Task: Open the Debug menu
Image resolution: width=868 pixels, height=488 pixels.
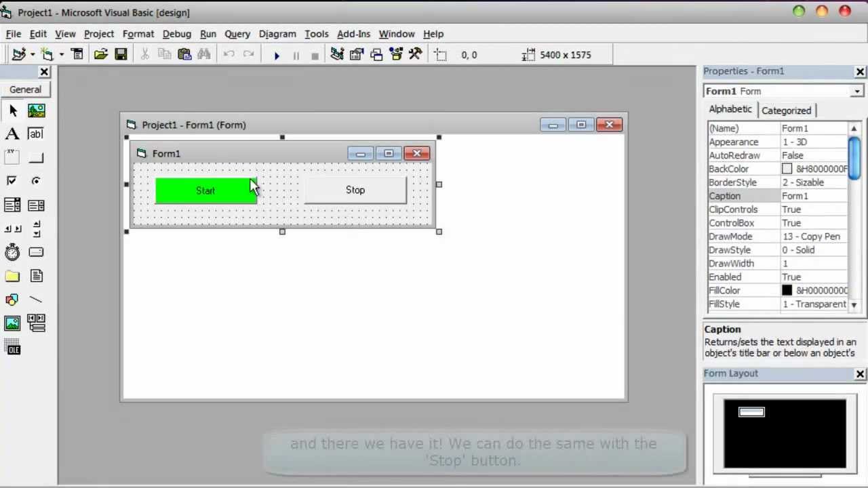Action: [x=176, y=34]
